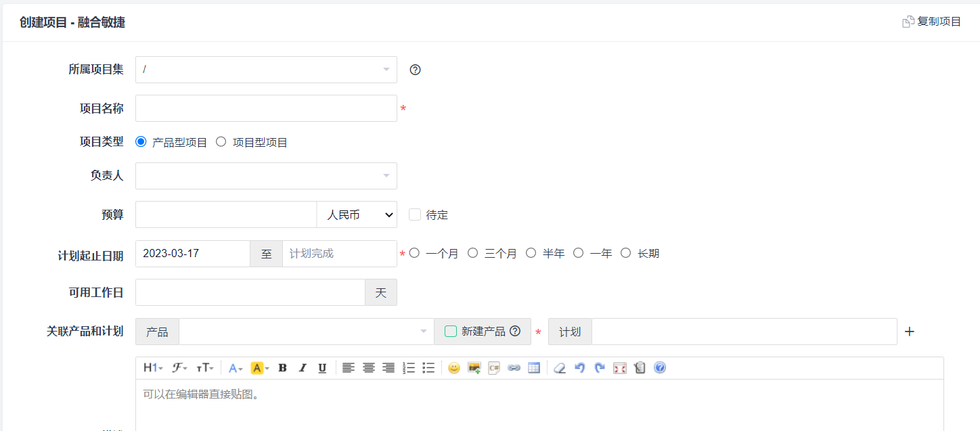Focus the 项目名称 input field
The height and width of the screenshot is (431, 980).
[266, 108]
